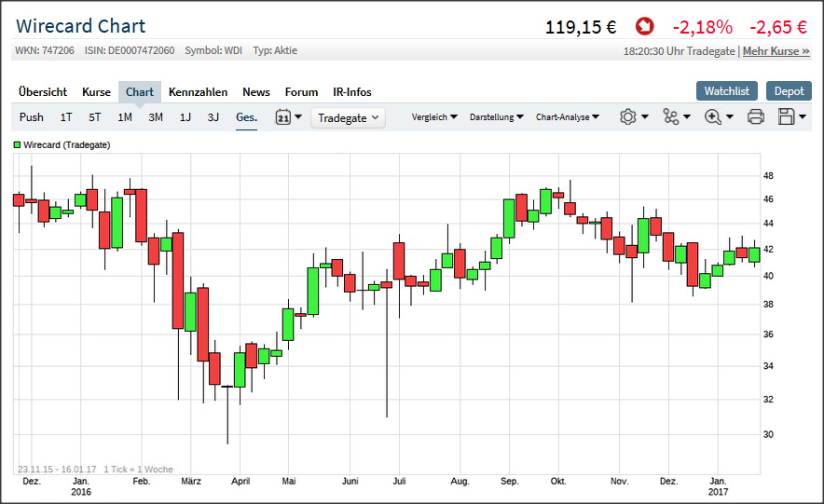The width and height of the screenshot is (824, 504).
Task: Switch to the Übersicht tab
Action: (43, 92)
